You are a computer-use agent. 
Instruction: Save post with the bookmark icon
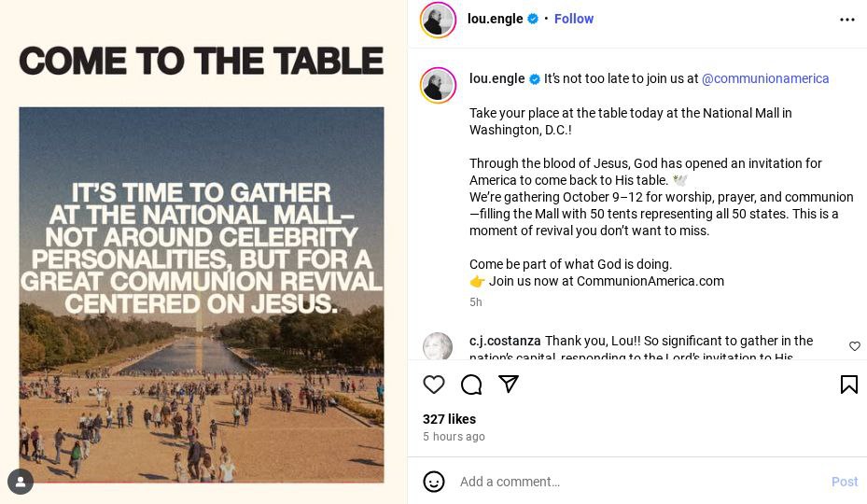pyautogui.click(x=848, y=385)
